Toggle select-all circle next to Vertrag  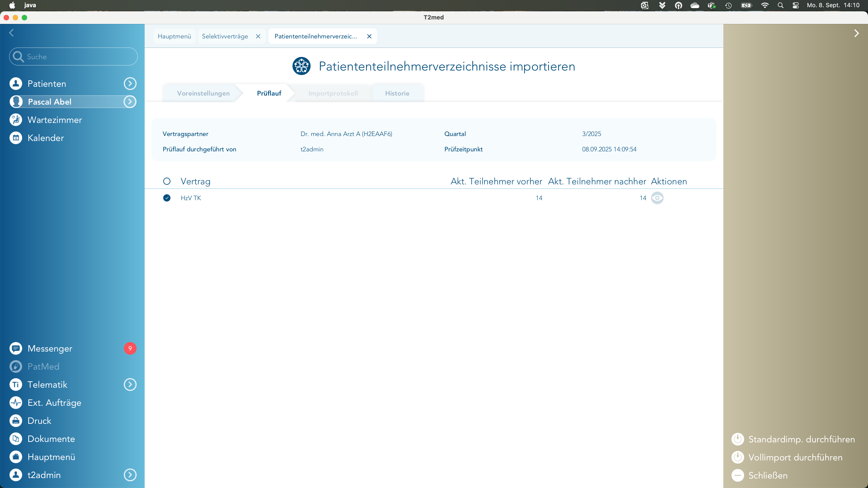pos(167,181)
